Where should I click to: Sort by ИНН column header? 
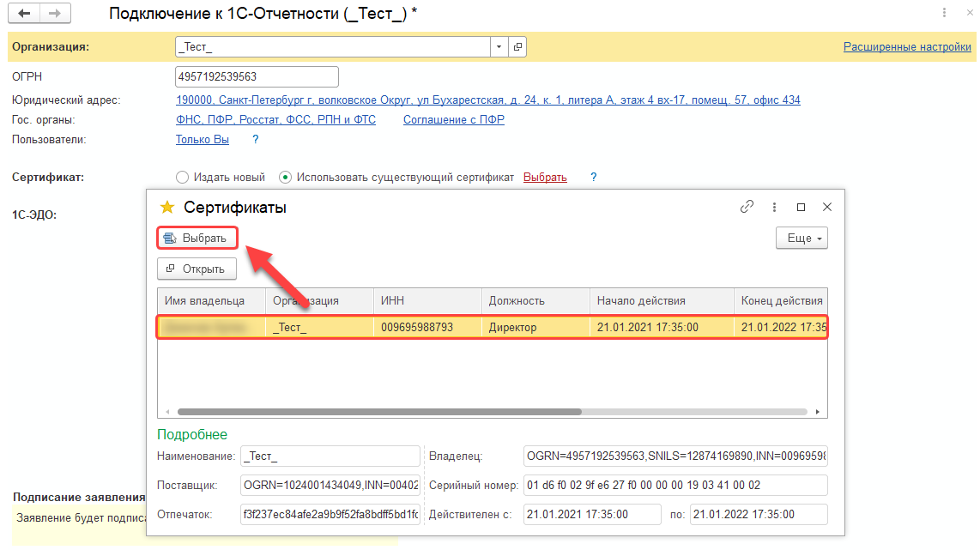coord(427,301)
